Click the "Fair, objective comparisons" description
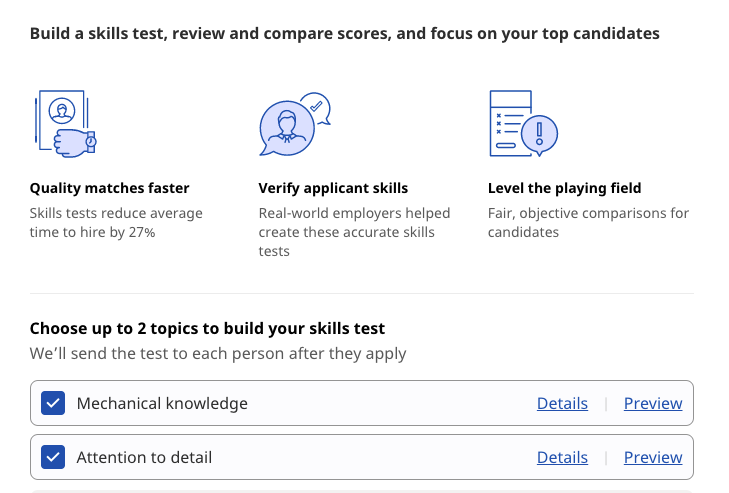This screenshot has height=493, width=729. point(588,222)
